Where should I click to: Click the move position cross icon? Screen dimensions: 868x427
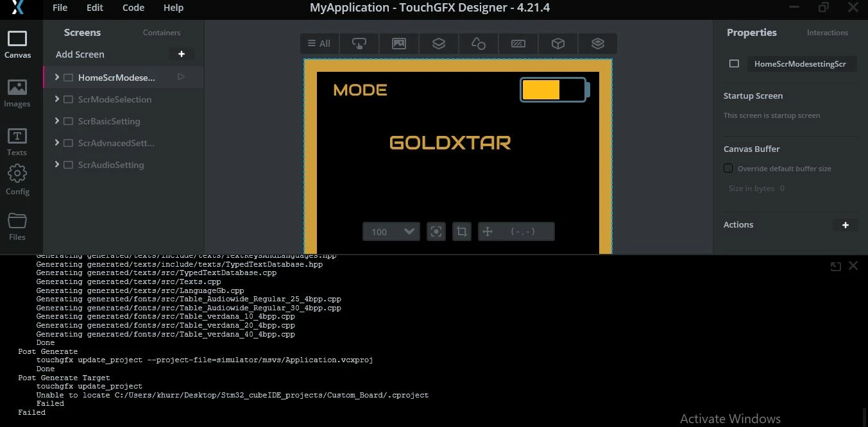pos(488,231)
